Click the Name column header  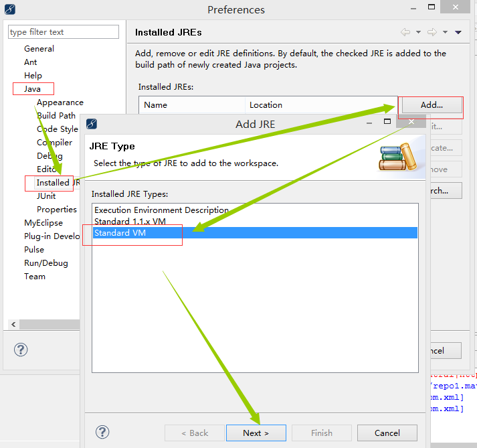(192, 105)
